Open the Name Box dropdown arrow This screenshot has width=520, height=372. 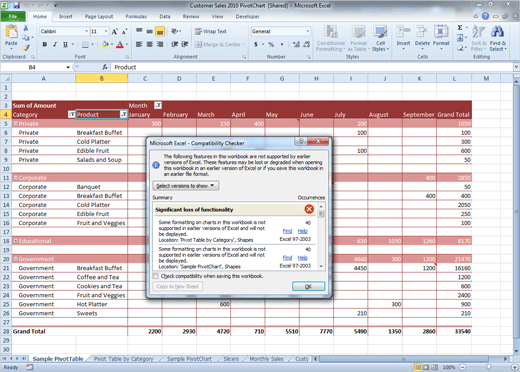pyautogui.click(x=68, y=67)
